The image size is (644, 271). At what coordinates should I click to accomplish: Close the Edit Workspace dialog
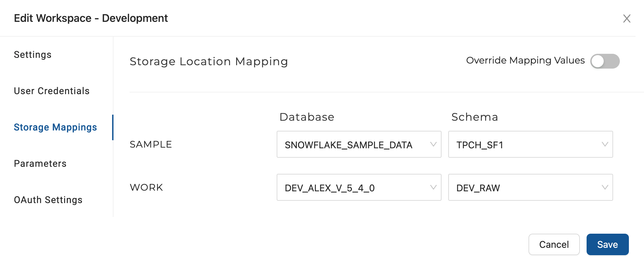tap(627, 18)
